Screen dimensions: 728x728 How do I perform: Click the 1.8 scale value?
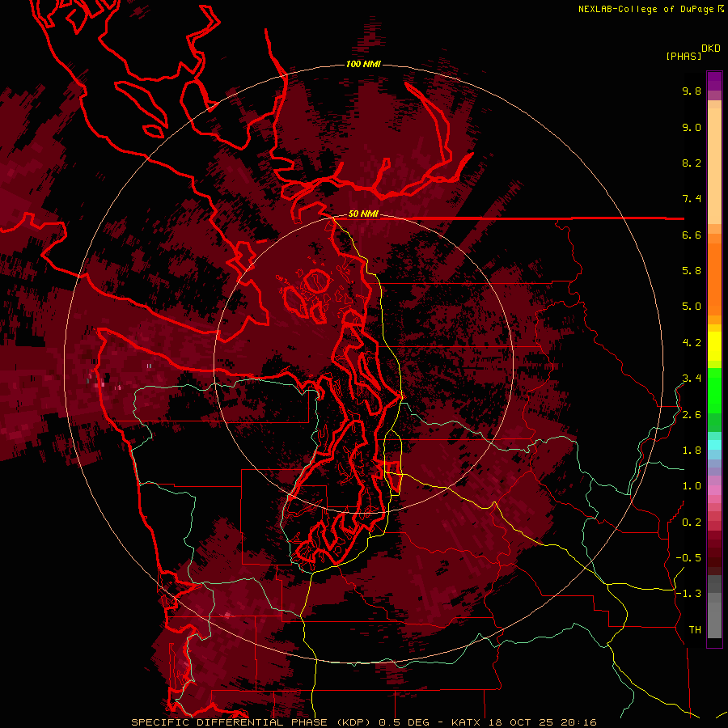click(x=692, y=451)
